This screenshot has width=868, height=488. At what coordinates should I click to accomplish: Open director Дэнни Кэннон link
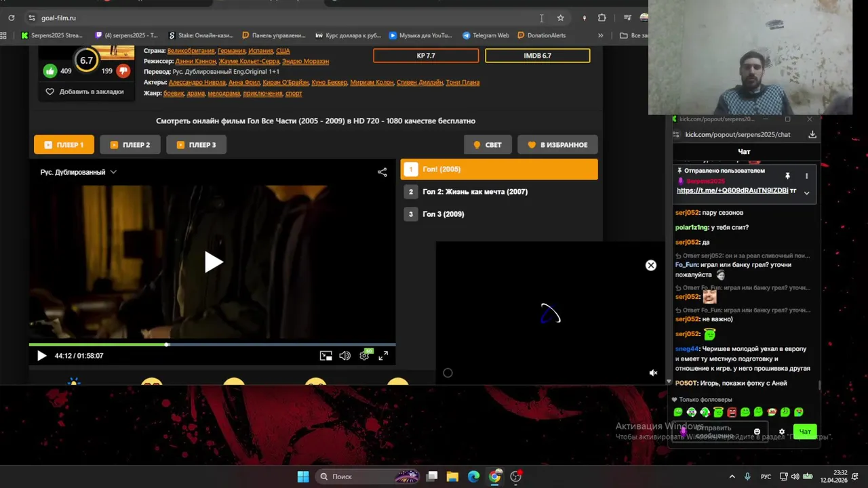tap(195, 61)
